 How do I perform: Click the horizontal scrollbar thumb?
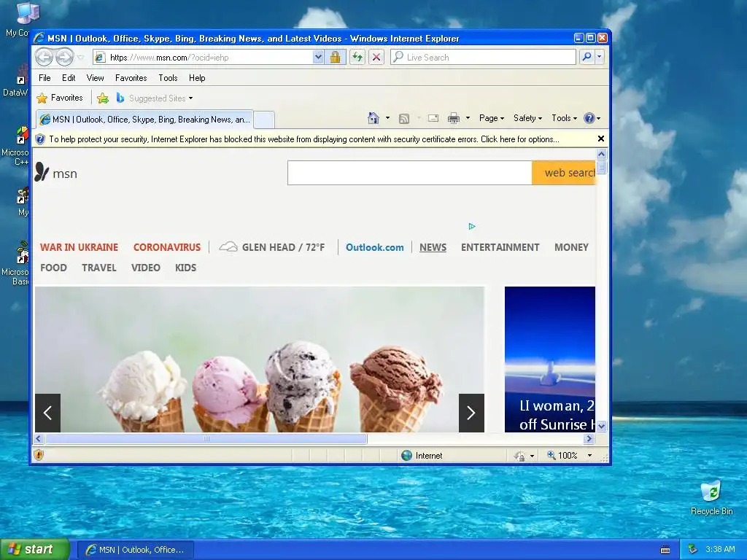pyautogui.click(x=206, y=438)
